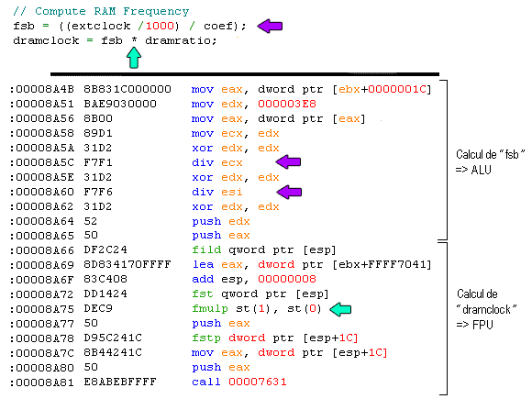The image size is (532, 399).
Task: Click the opcode bytes E8ABEBFFFF
Action: (x=120, y=382)
